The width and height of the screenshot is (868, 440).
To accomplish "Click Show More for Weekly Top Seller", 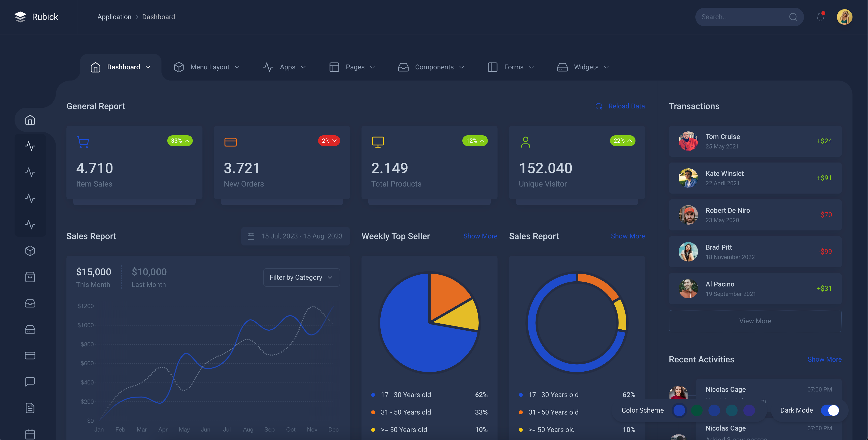I will click(x=480, y=236).
